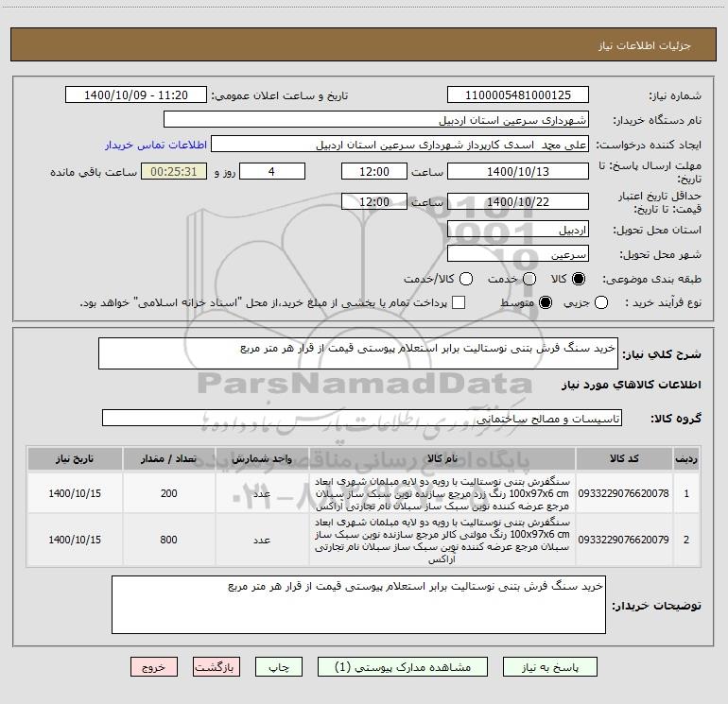Click the requester field علی مجد اسدی

coord(400,145)
